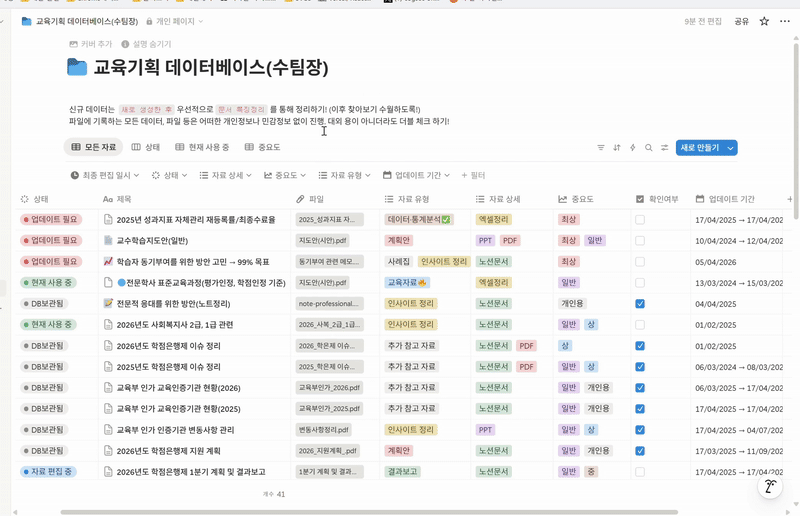Star this page as a favorite
Viewport: 800px width, 516px height.
(x=764, y=21)
